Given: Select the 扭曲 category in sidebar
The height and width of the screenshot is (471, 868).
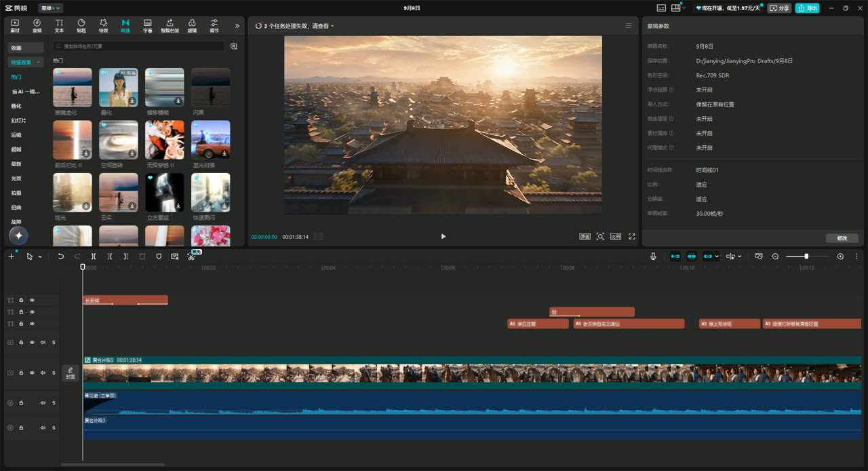Looking at the screenshot, I should click(16, 207).
